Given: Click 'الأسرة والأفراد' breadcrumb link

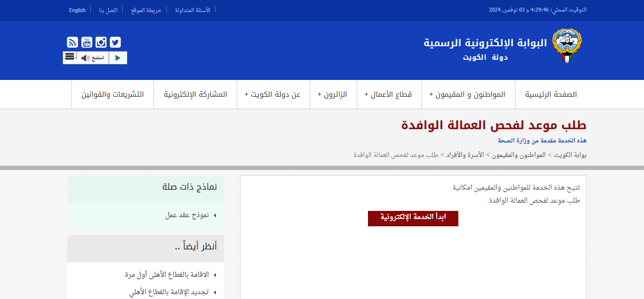Looking at the screenshot, I should coord(465,155).
